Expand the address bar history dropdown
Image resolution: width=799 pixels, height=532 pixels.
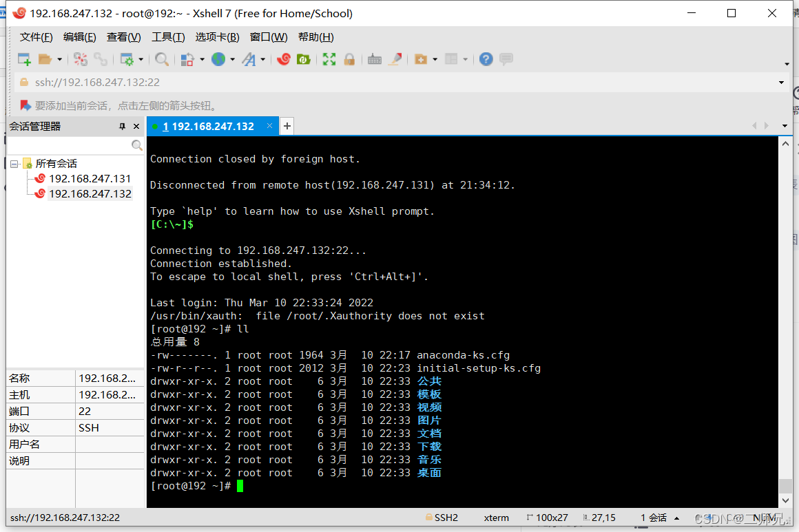coord(781,83)
